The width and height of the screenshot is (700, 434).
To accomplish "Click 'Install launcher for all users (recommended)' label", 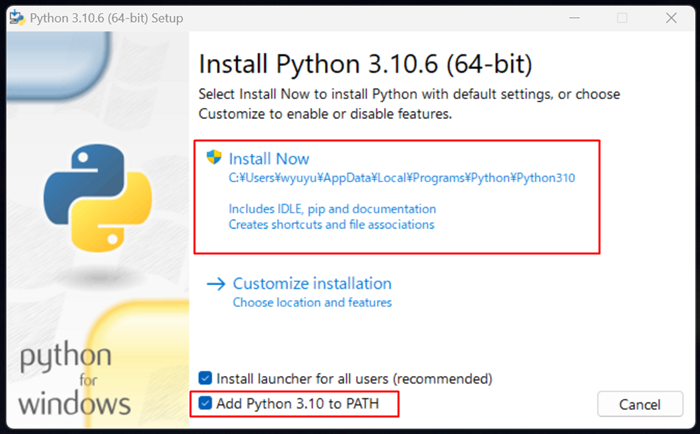I will pyautogui.click(x=355, y=379).
